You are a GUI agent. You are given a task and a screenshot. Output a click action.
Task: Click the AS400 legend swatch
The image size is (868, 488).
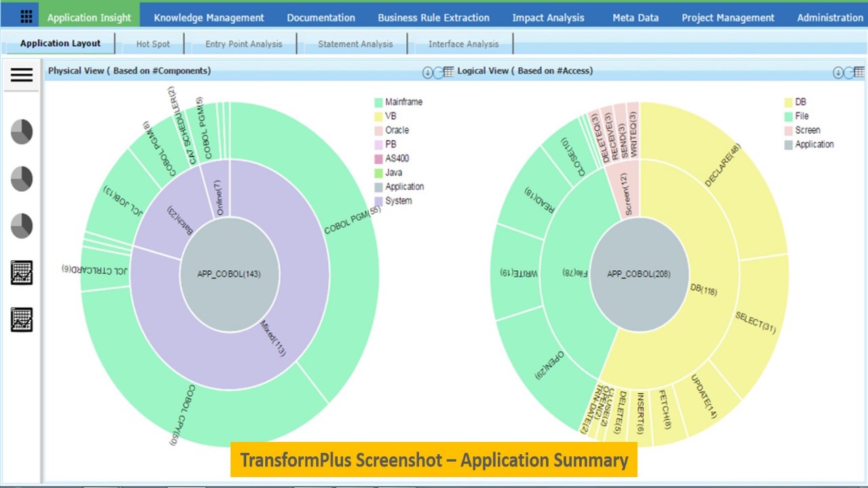coord(378,159)
